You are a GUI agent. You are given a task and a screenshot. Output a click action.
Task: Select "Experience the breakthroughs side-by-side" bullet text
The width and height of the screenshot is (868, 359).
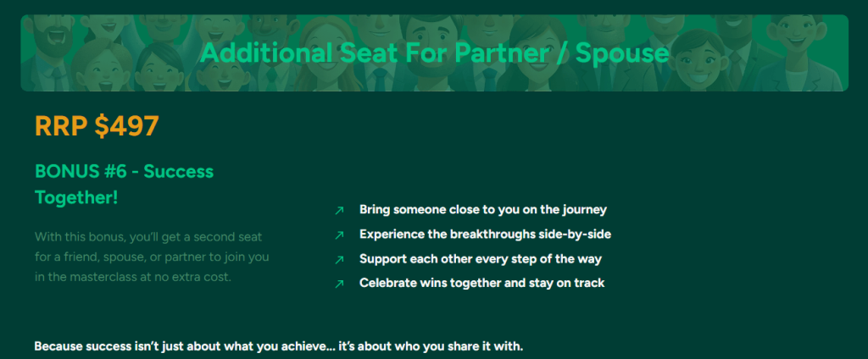click(x=485, y=234)
